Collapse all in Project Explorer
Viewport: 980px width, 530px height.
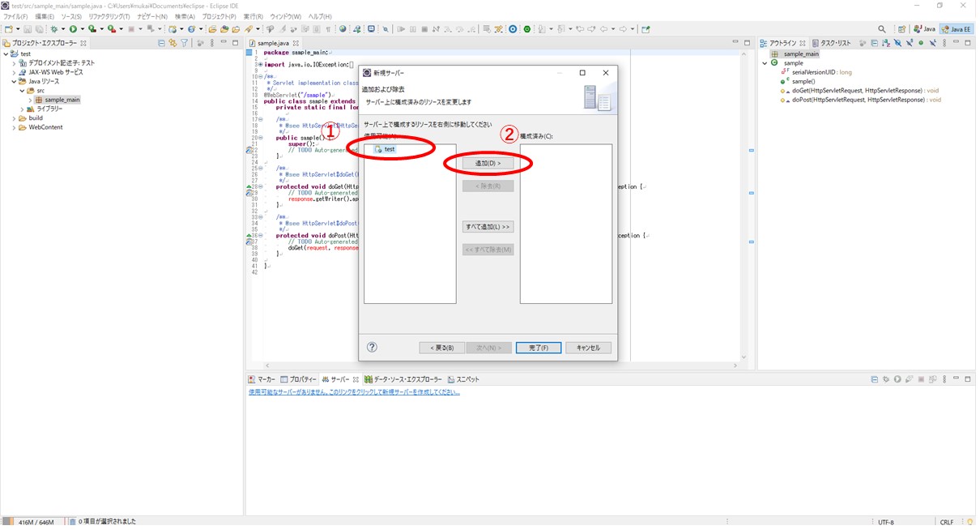coord(161,43)
